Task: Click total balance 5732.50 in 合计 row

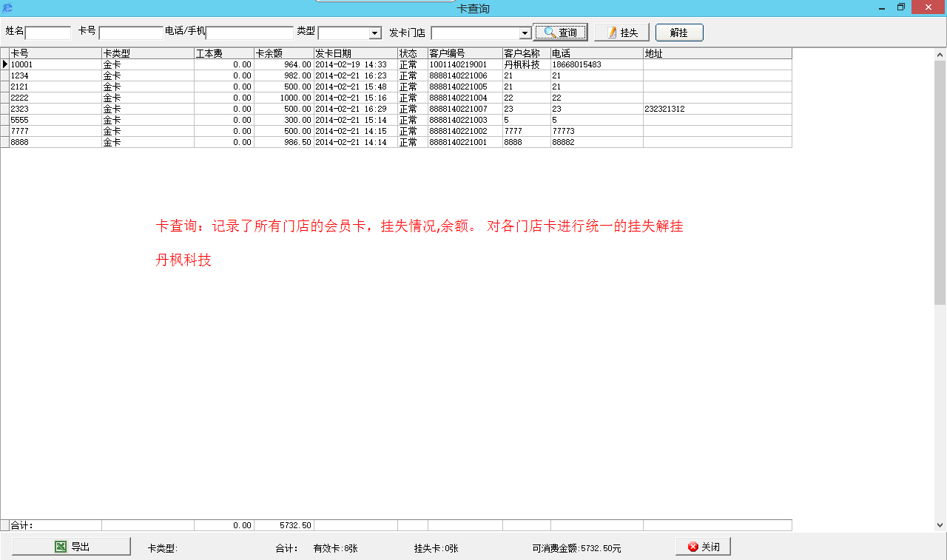Action: pyautogui.click(x=284, y=525)
